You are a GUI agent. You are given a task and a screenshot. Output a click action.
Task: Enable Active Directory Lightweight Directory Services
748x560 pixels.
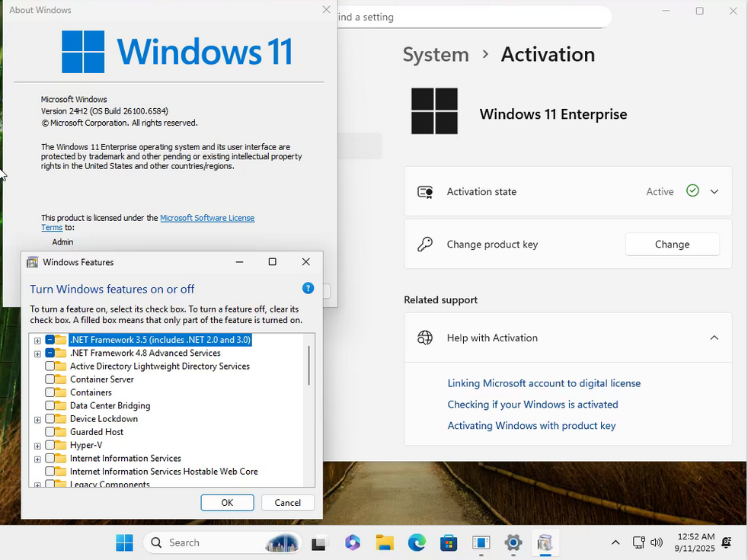(50, 366)
